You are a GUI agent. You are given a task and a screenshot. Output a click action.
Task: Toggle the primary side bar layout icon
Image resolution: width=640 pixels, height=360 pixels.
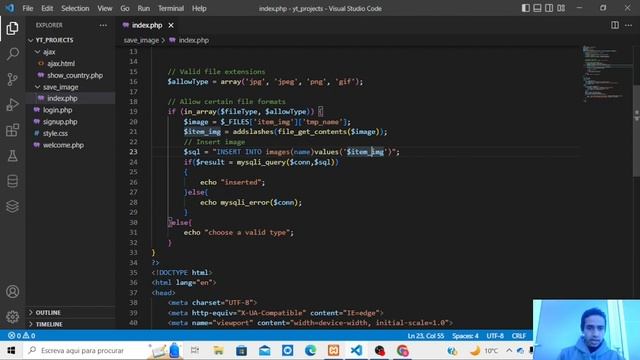click(526, 8)
